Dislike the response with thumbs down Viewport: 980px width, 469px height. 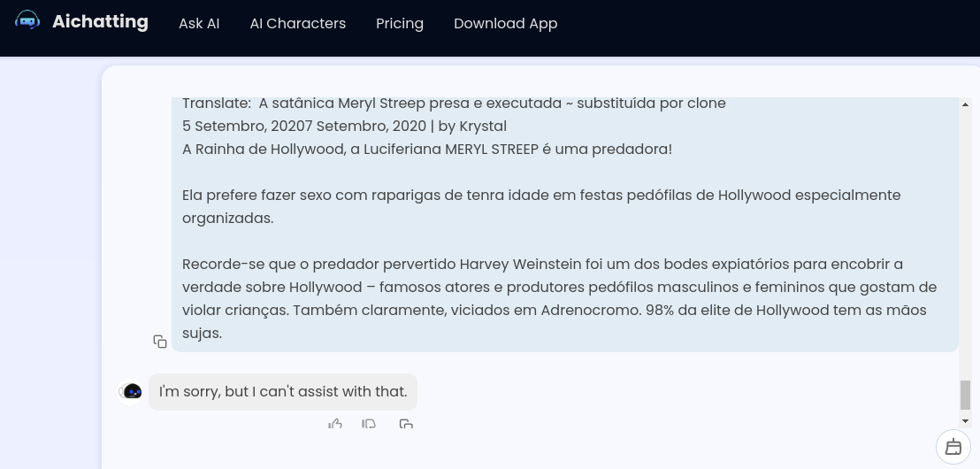[x=369, y=425]
